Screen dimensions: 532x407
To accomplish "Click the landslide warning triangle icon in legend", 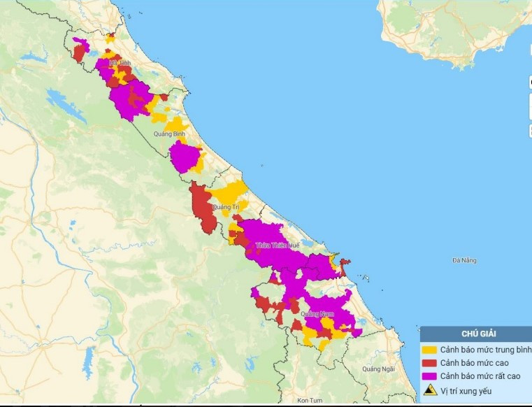I will (x=430, y=390).
